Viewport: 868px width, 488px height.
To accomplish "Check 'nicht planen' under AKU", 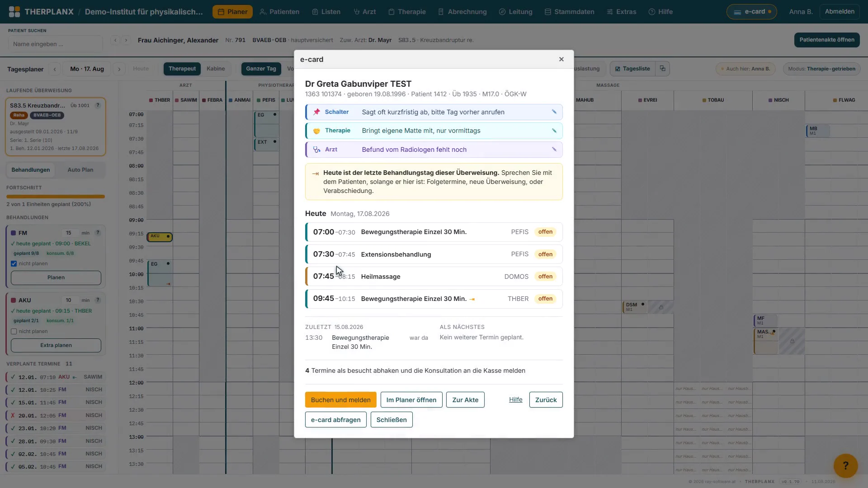I will 14,332.
